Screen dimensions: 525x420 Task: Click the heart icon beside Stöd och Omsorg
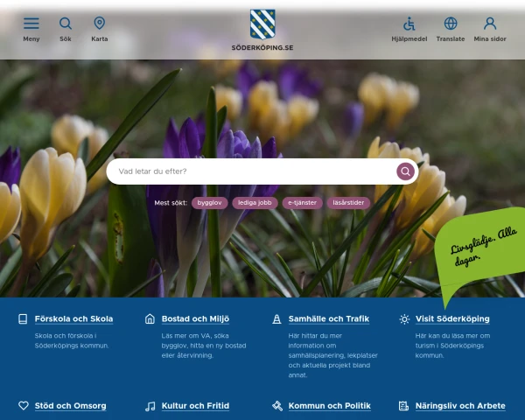click(x=24, y=406)
